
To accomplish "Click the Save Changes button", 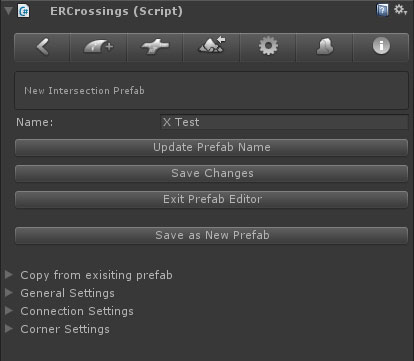I will click(211, 173).
